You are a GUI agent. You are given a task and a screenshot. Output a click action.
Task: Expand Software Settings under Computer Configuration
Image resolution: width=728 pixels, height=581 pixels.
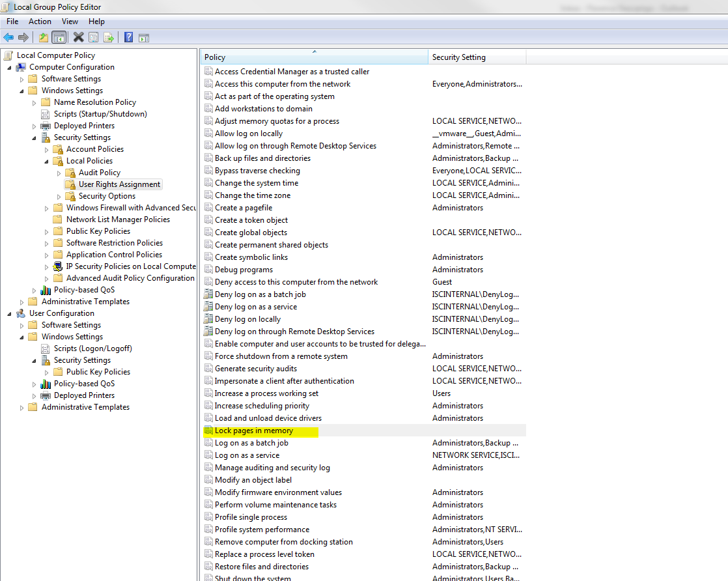pos(22,79)
